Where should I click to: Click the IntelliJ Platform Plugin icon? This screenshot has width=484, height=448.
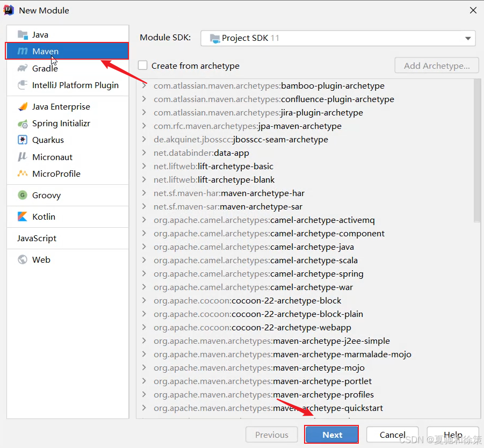click(x=23, y=85)
